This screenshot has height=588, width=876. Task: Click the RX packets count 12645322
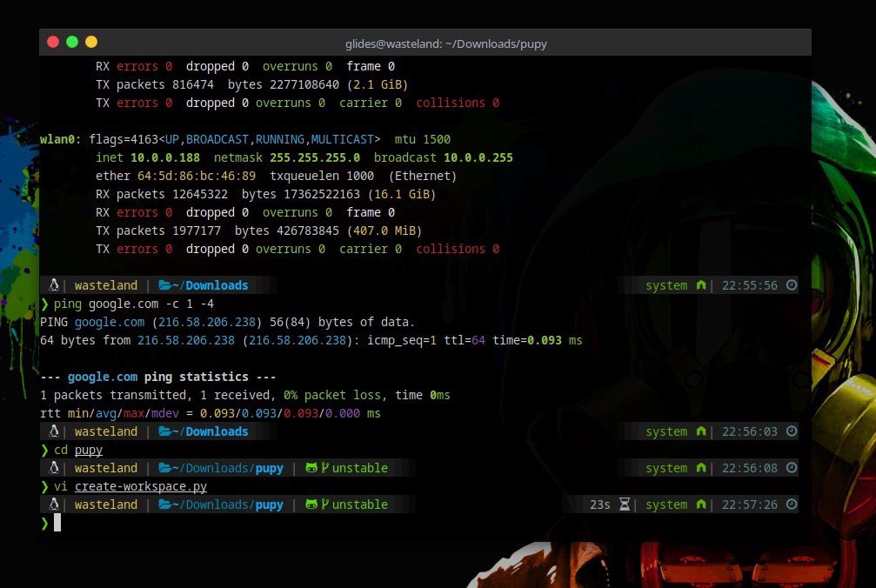(200, 194)
